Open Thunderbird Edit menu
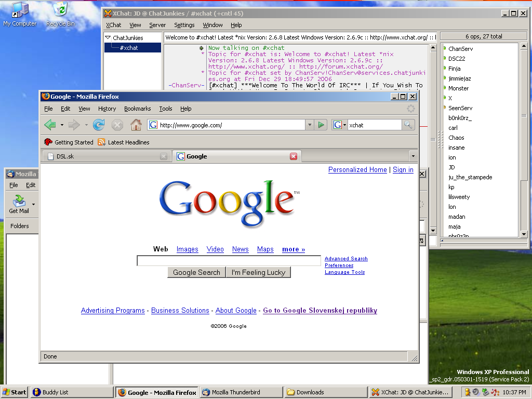Viewport: 532px width, 399px height. click(x=31, y=185)
